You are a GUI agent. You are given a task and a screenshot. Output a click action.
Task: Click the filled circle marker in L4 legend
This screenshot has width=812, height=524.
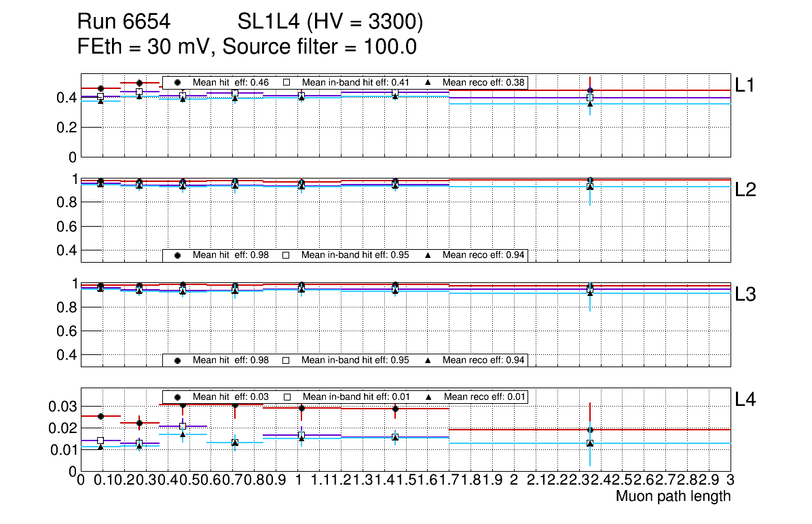[178, 396]
